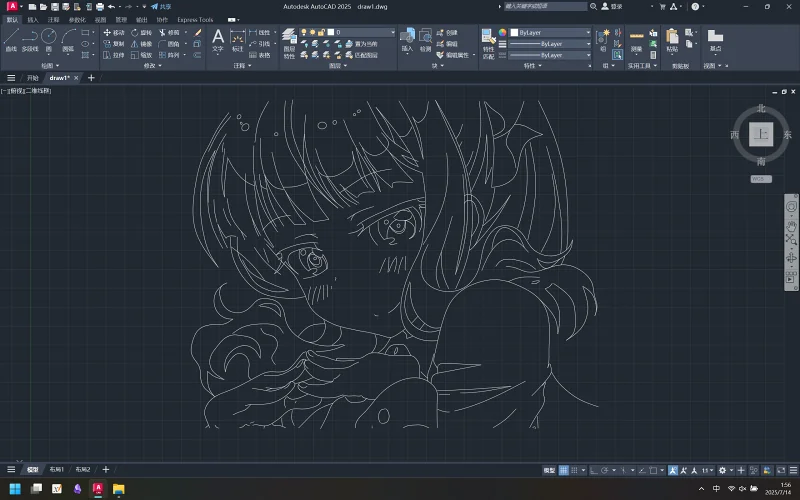This screenshot has width=800, height=500.
Task: Open the Text (文字) tool
Action: point(218,40)
